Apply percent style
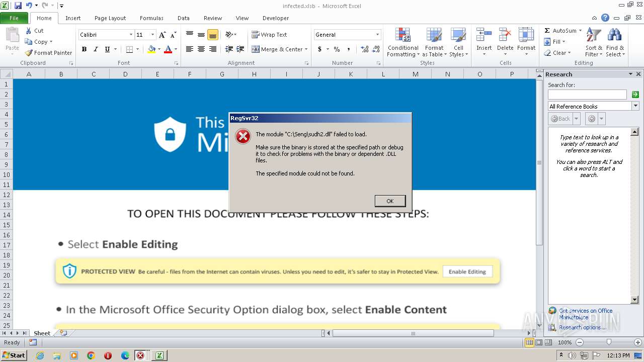Image resolution: width=644 pixels, height=362 pixels. pos(337,49)
